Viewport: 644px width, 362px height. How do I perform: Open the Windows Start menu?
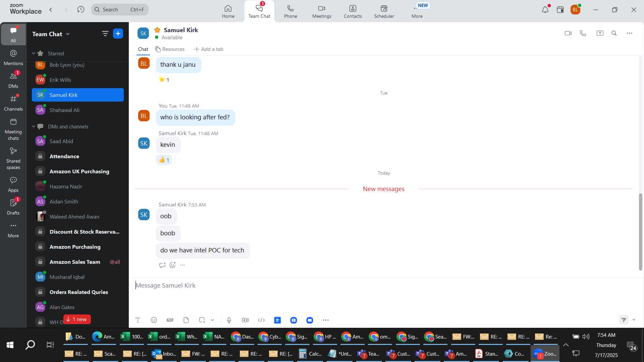click(10, 345)
